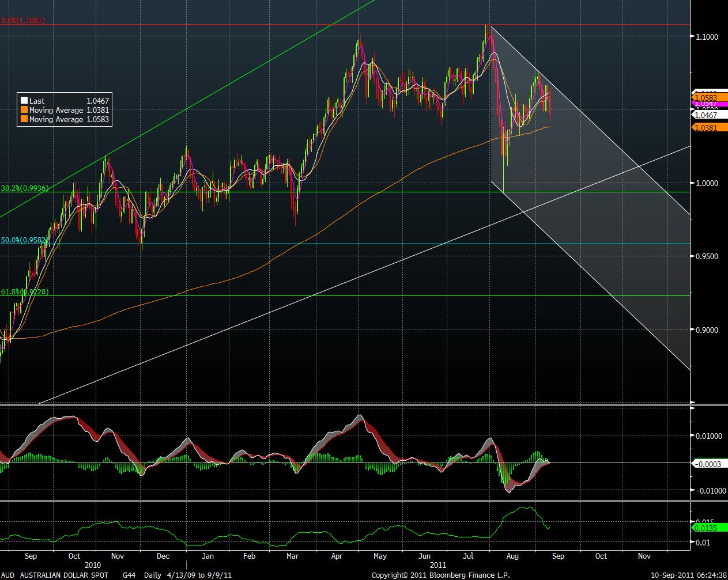
Task: Click the divider between price and MACD panes
Action: click(345, 405)
